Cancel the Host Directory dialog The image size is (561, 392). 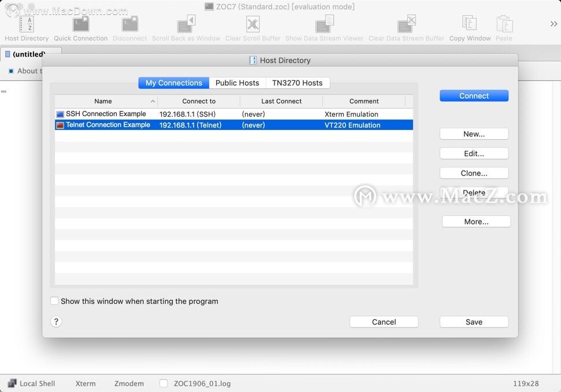coord(384,322)
